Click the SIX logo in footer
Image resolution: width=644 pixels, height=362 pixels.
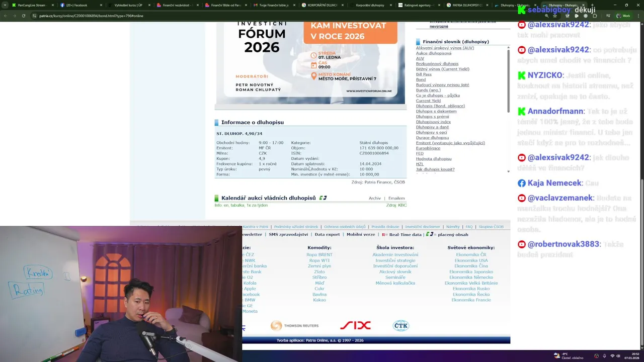[x=355, y=326]
